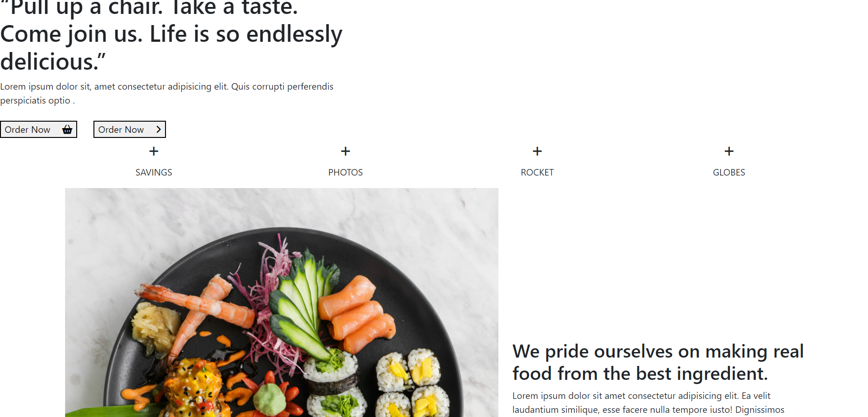This screenshot has width=868, height=417.
Task: Select the ROCKET label
Action: (537, 172)
